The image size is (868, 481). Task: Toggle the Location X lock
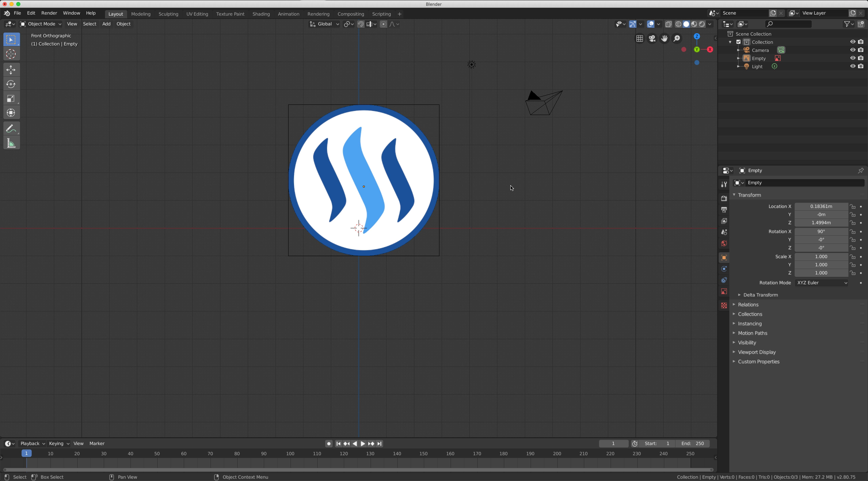pos(852,207)
